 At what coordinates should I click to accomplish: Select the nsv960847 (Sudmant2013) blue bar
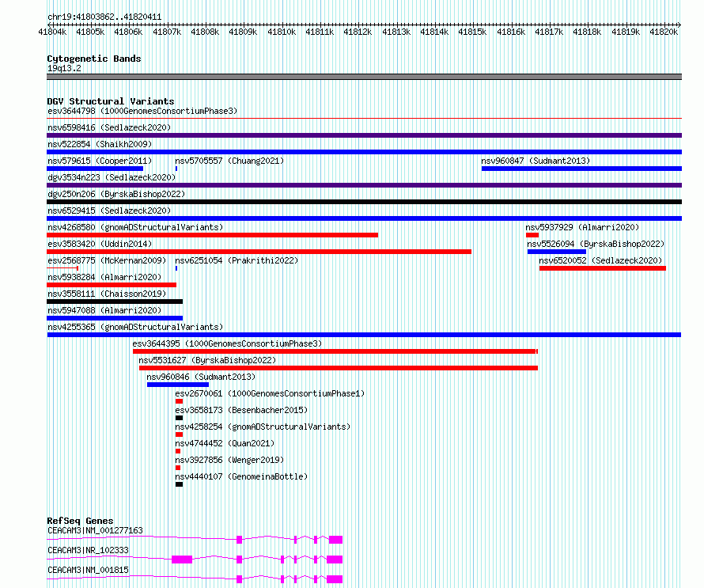581,169
